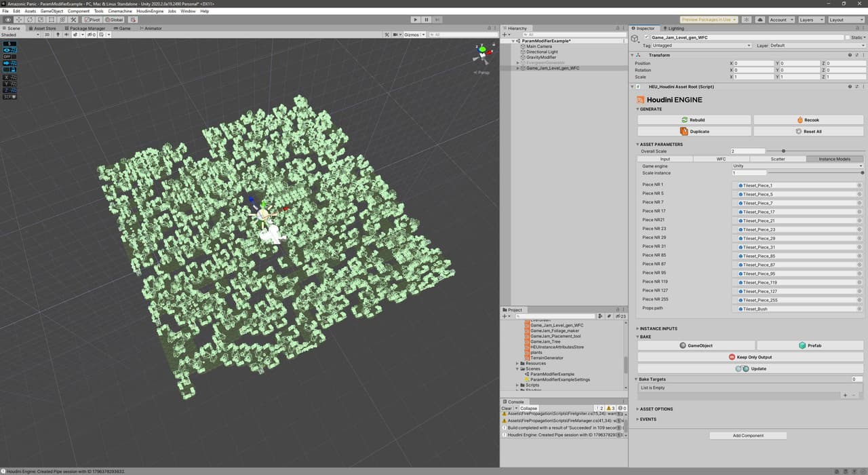The width and height of the screenshot is (868, 475).
Task: Click the Pause button
Action: click(x=427, y=20)
